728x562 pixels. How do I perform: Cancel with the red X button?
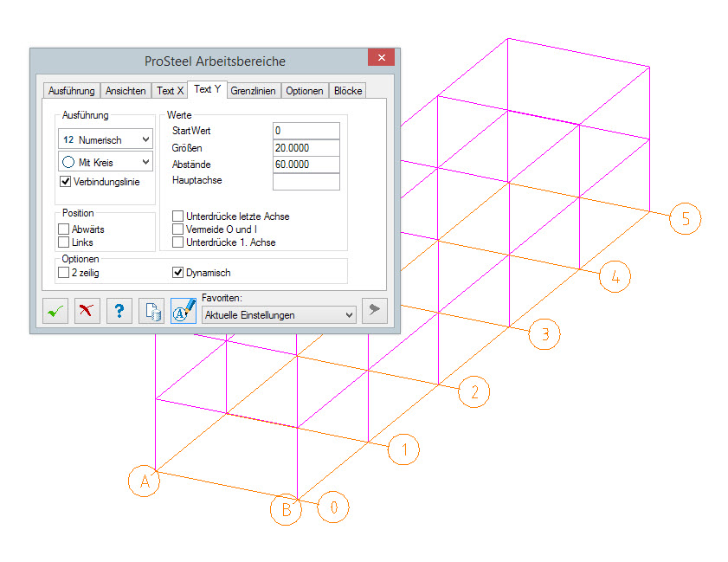tap(87, 311)
